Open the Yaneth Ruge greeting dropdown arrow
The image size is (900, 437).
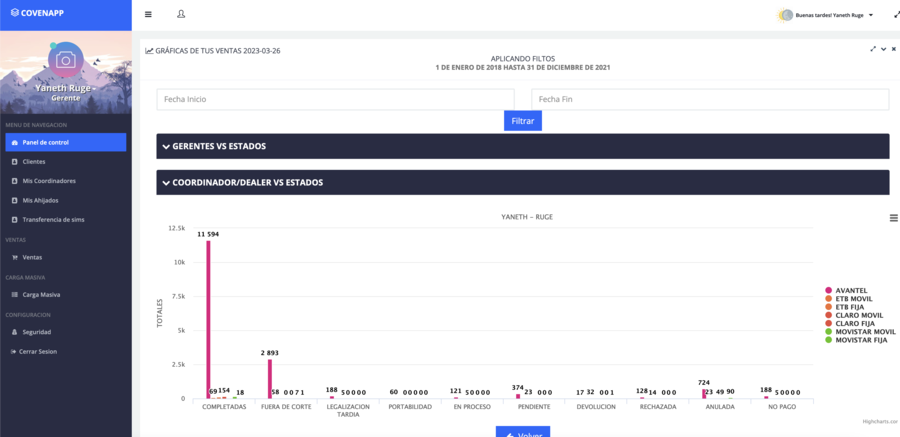tap(871, 16)
